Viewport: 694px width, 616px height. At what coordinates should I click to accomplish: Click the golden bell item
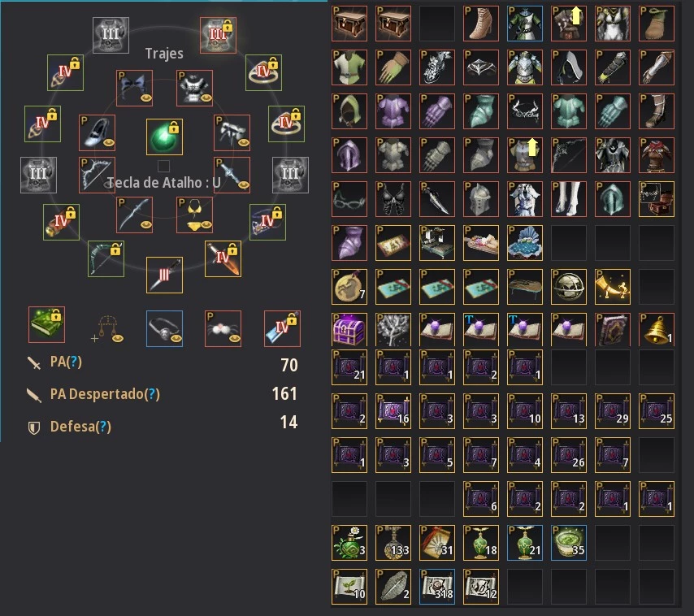(657, 330)
